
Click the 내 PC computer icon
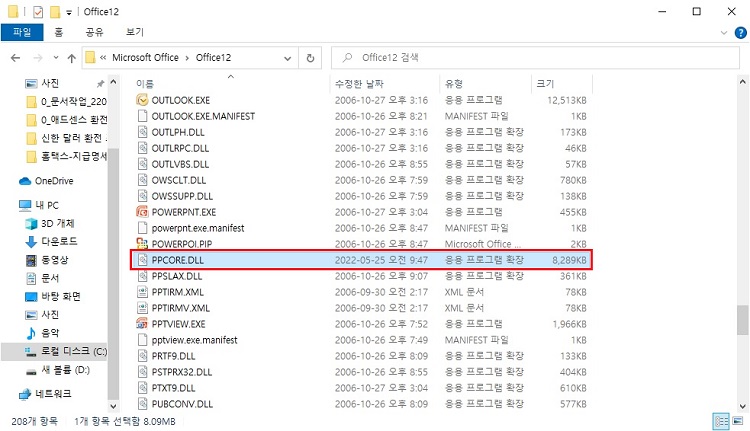coord(25,205)
